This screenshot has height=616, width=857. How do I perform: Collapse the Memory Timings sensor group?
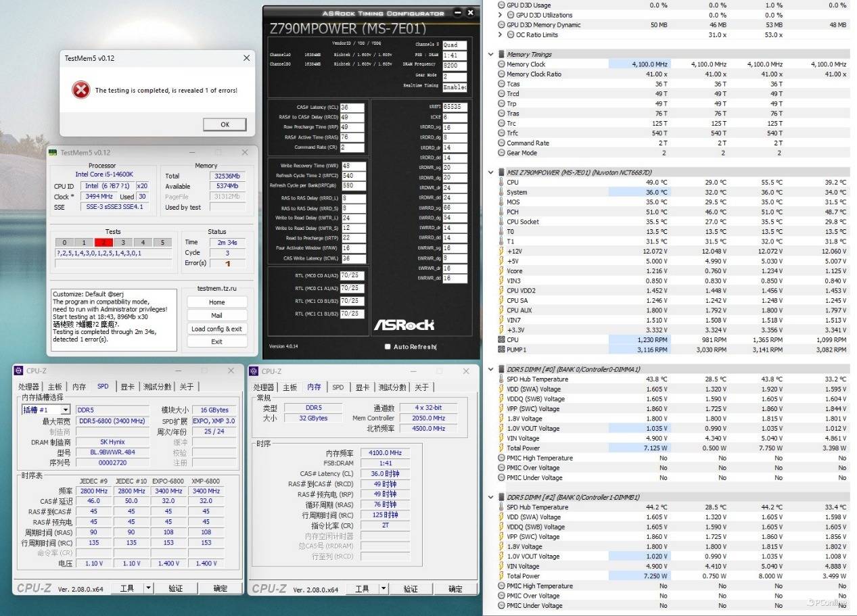pos(490,54)
